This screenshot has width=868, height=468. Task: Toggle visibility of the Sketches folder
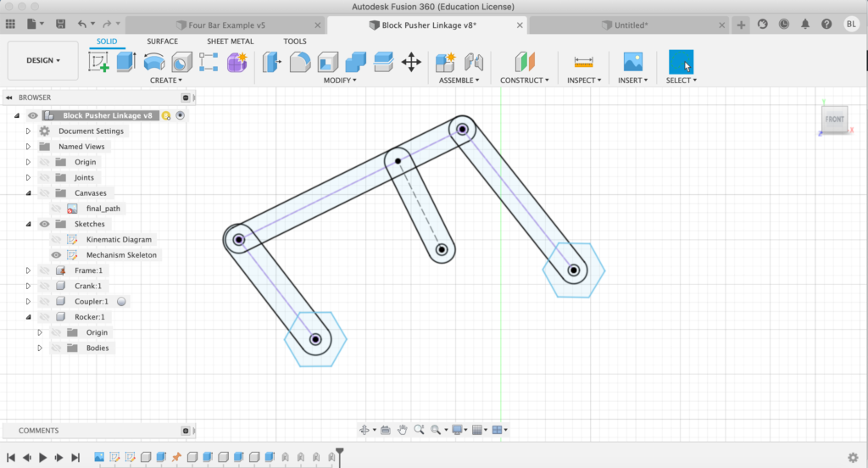[44, 224]
